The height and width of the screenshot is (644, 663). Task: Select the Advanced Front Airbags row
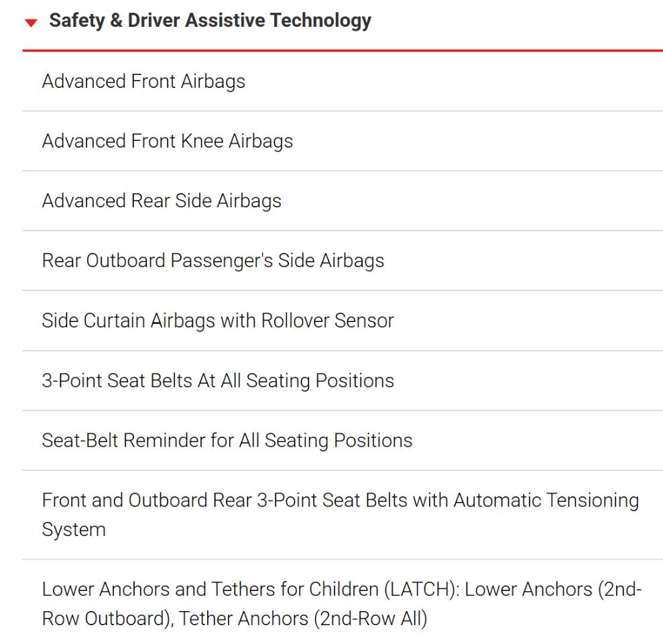343,81
